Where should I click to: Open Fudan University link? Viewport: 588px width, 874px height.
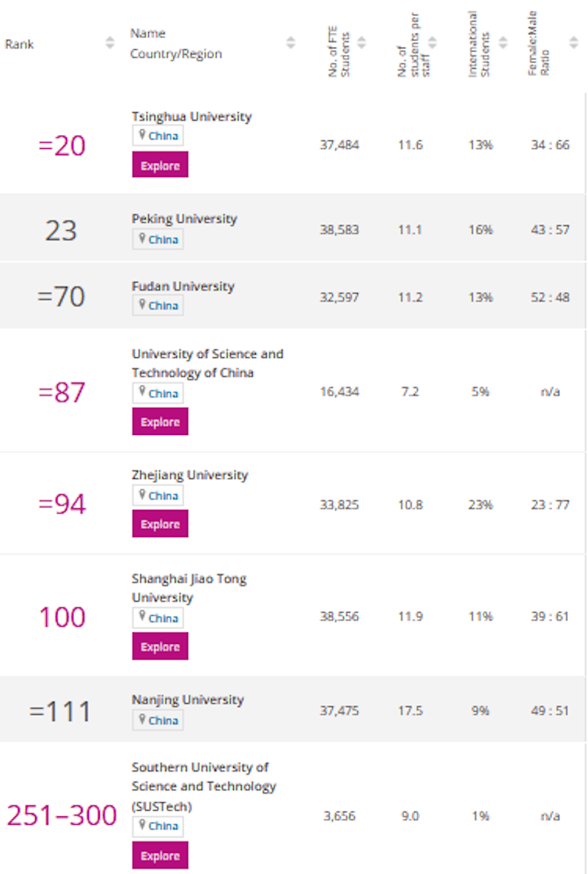pyautogui.click(x=182, y=286)
